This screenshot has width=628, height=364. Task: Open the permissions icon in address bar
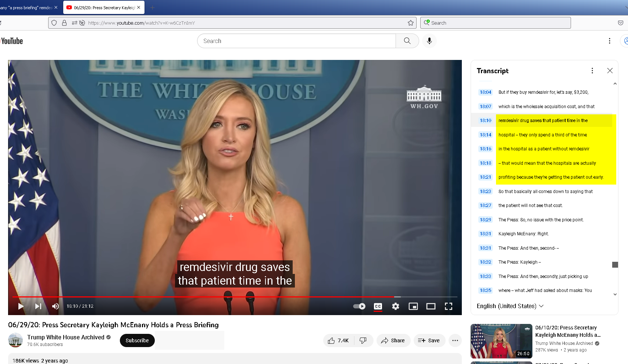75,23
